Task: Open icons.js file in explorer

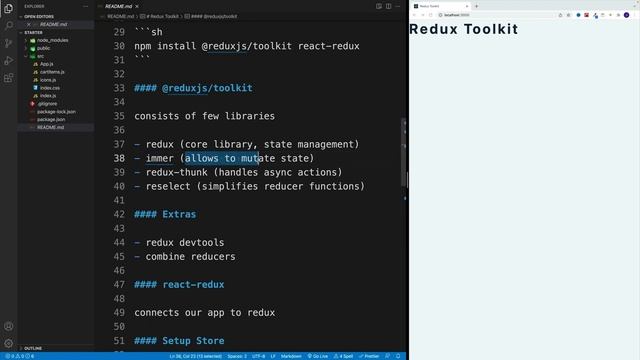Action: point(48,80)
